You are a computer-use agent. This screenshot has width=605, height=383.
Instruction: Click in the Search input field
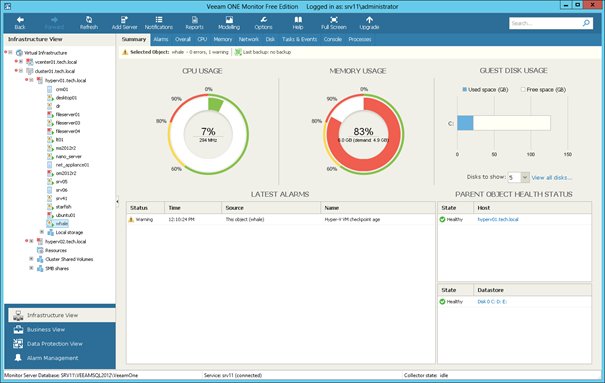click(x=545, y=23)
